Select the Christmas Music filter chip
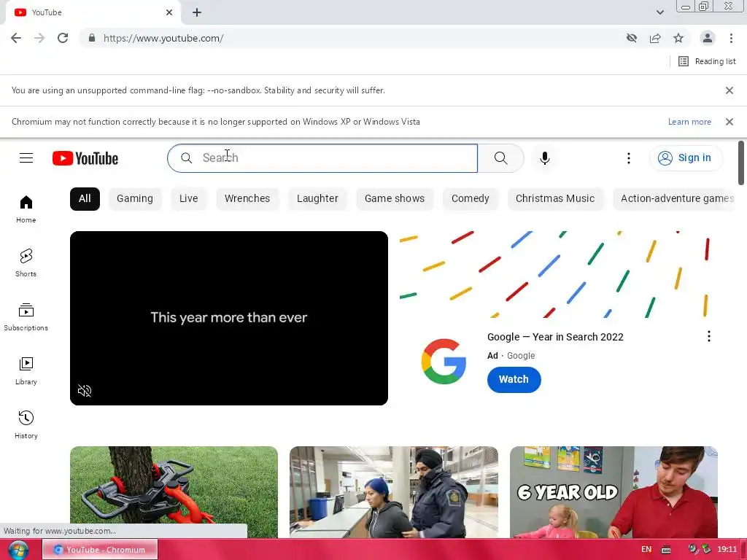Screen dimensions: 747x560 click(x=555, y=198)
